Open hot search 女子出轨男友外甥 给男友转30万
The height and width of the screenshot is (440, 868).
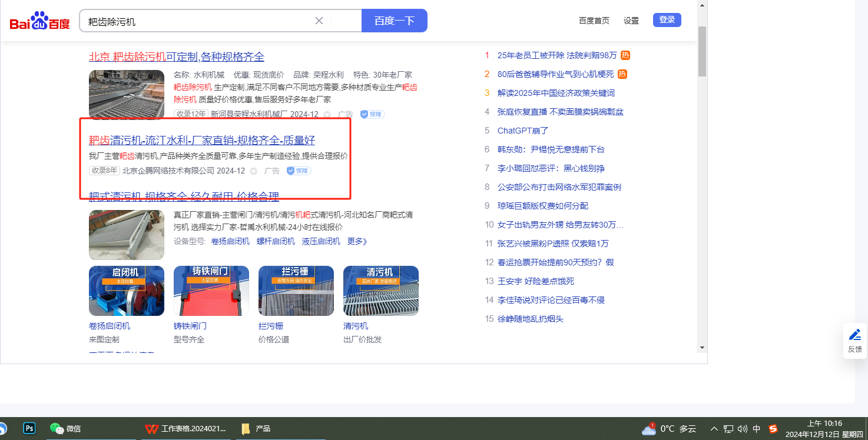click(x=561, y=225)
